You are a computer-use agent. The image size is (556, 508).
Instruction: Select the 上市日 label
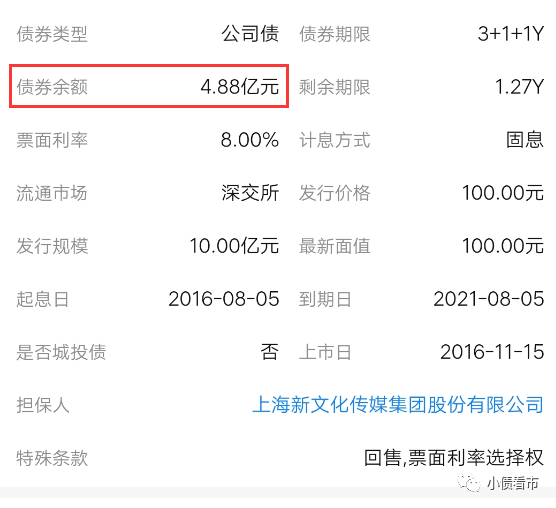click(325, 352)
